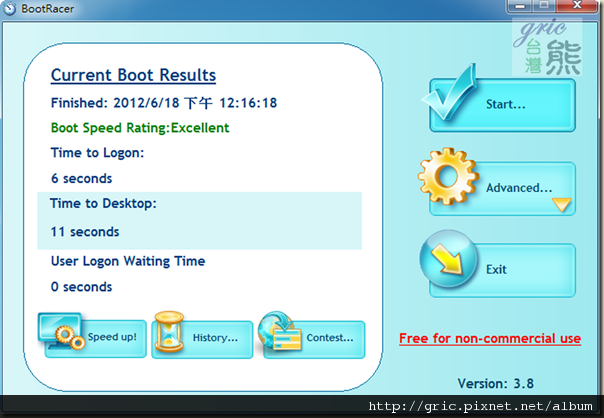Click the Version: 3.8 label
604x418 pixels.
(x=496, y=383)
